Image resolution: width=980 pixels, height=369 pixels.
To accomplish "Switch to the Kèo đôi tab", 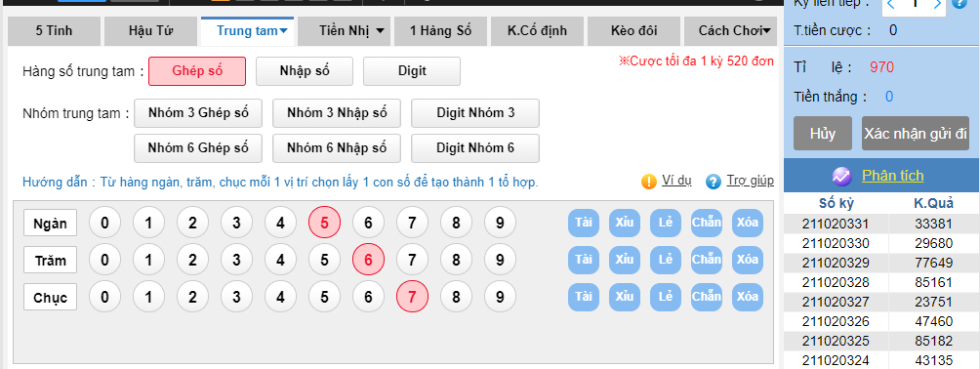I will coord(634,30).
